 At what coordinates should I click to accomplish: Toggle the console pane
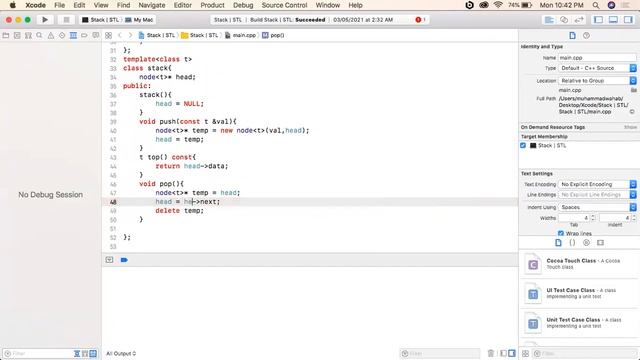coord(512,353)
